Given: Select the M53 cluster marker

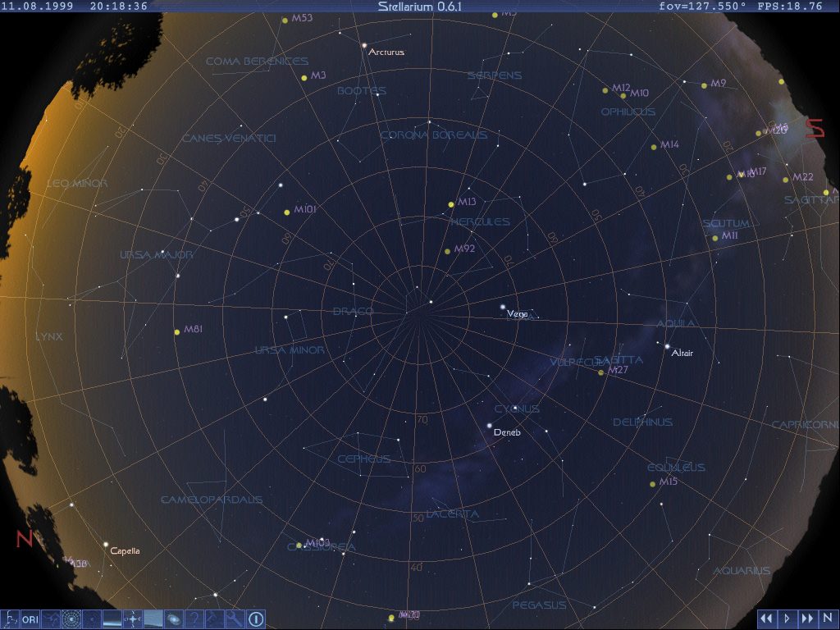Looking at the screenshot, I should click(285, 21).
